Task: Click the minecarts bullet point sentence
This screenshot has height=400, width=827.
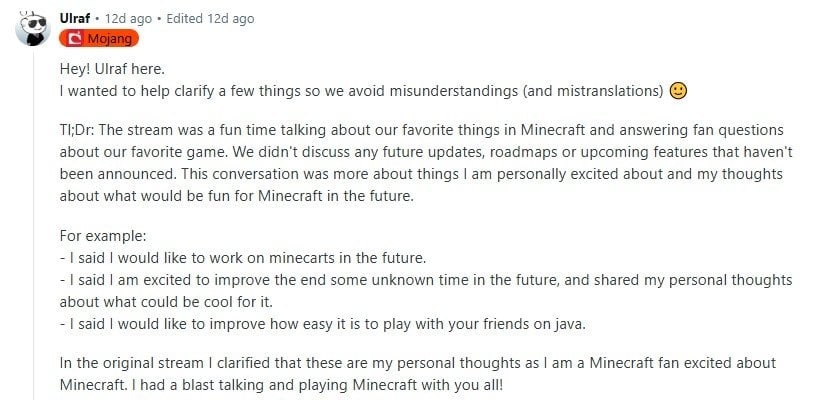Action: pyautogui.click(x=243, y=259)
